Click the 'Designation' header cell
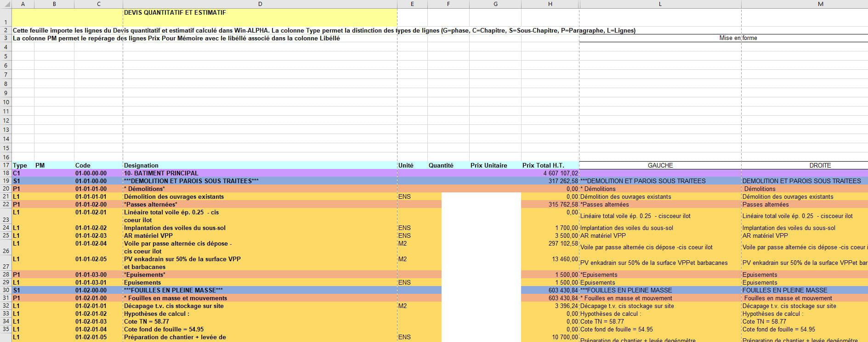 click(260, 165)
